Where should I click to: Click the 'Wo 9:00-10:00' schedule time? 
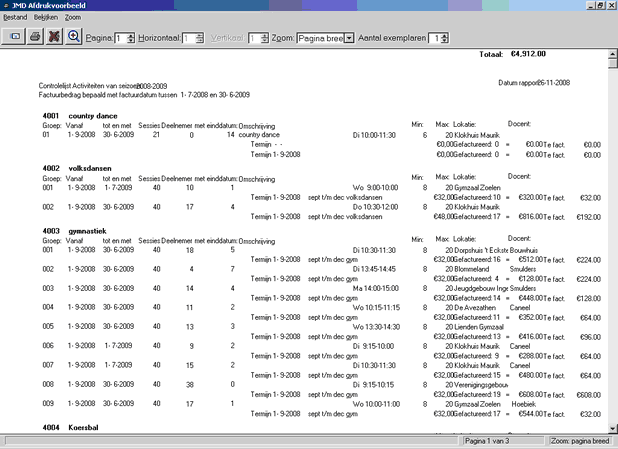(x=375, y=188)
